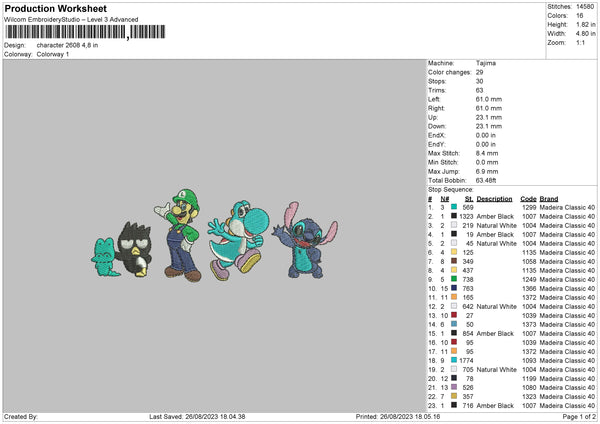Viewport: 600px width, 424px height.
Task: Click the design barcode at top
Action: pyautogui.click(x=85, y=32)
